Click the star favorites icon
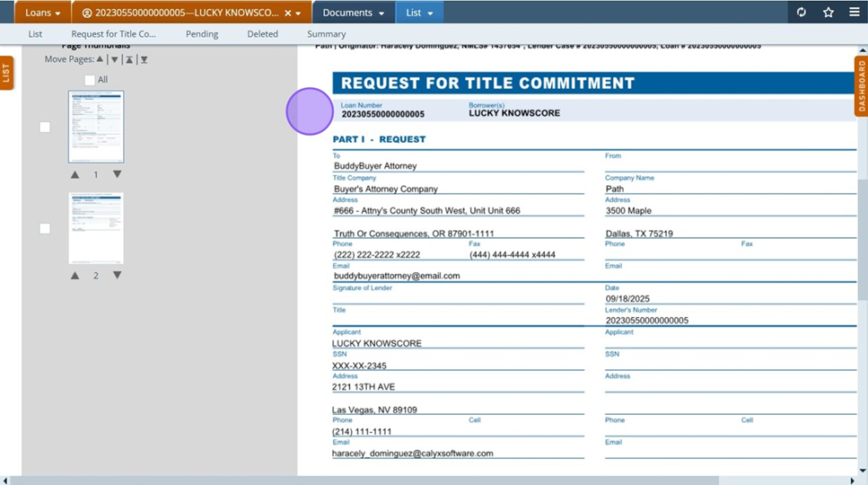 [829, 13]
